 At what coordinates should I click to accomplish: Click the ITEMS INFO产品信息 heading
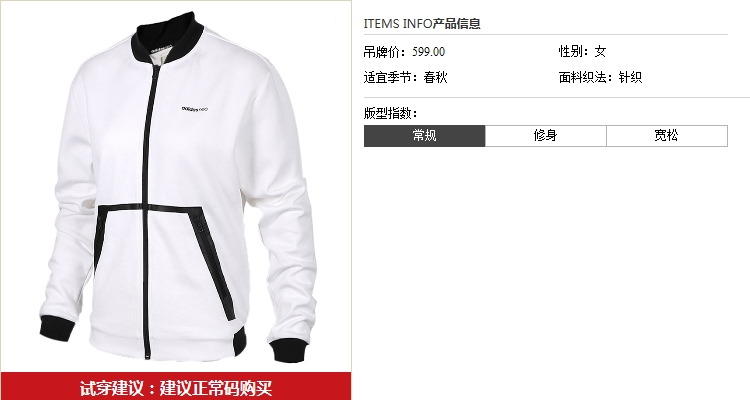tap(422, 23)
